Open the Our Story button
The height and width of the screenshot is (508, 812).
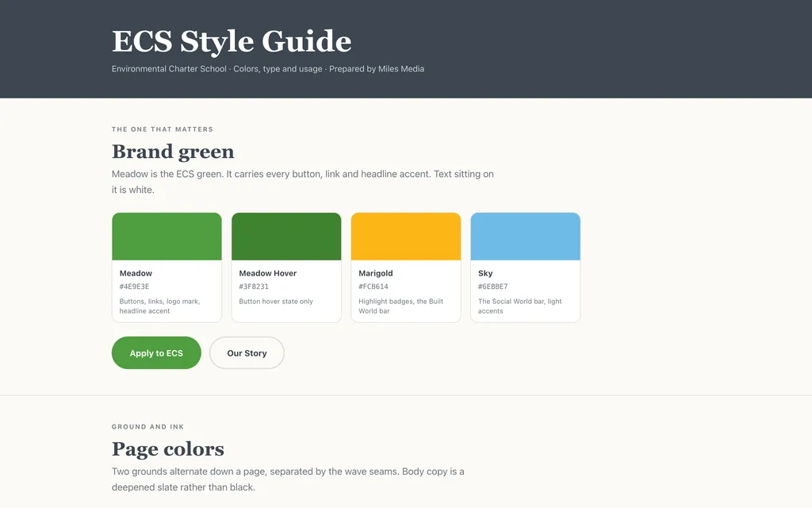pos(247,353)
